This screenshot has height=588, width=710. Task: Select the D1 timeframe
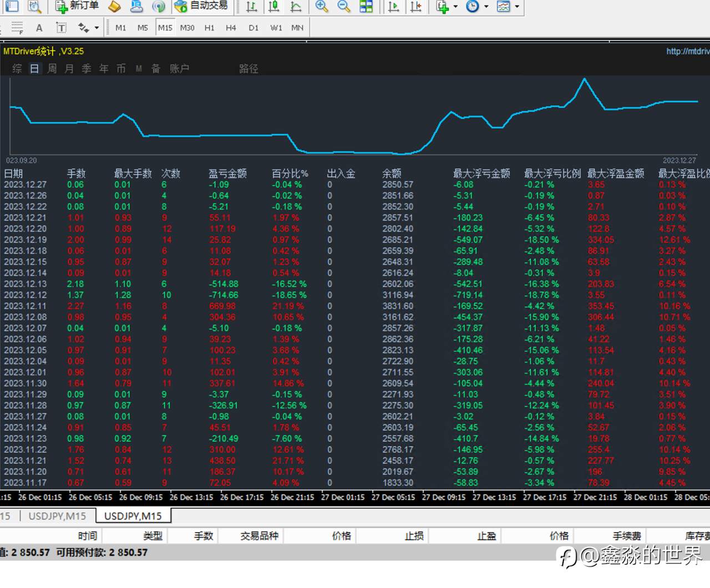pyautogui.click(x=253, y=28)
